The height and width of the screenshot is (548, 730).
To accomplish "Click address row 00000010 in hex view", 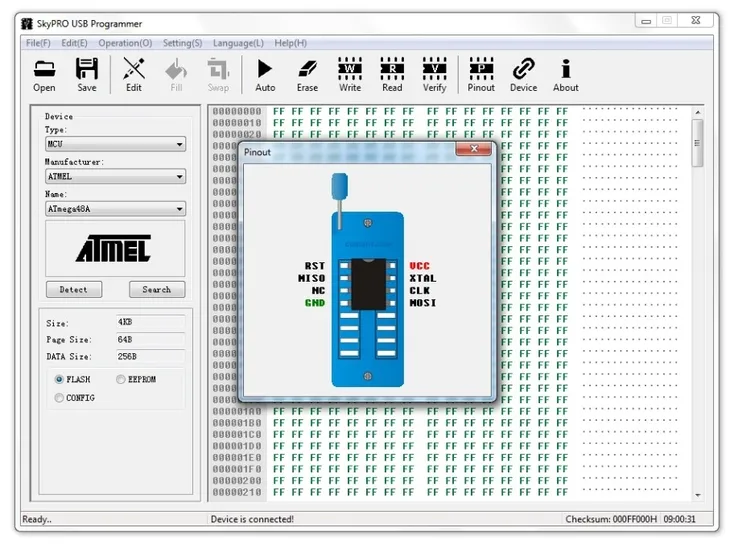I will 237,123.
